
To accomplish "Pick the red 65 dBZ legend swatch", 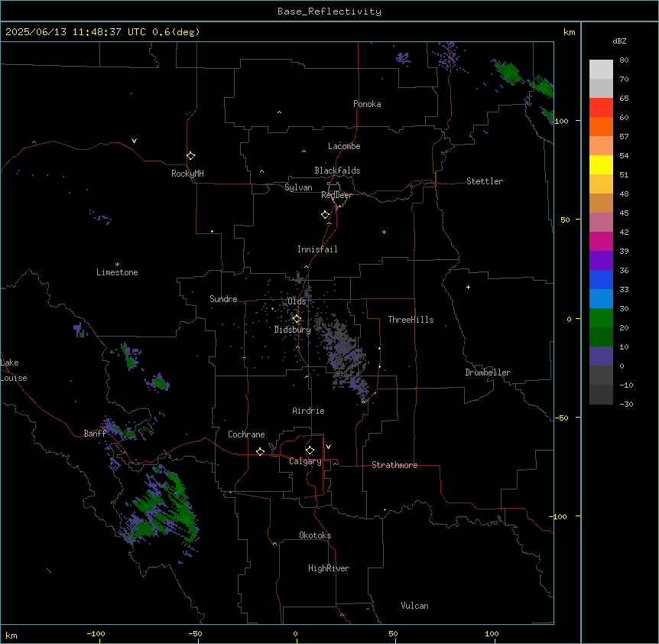I will pos(601,107).
